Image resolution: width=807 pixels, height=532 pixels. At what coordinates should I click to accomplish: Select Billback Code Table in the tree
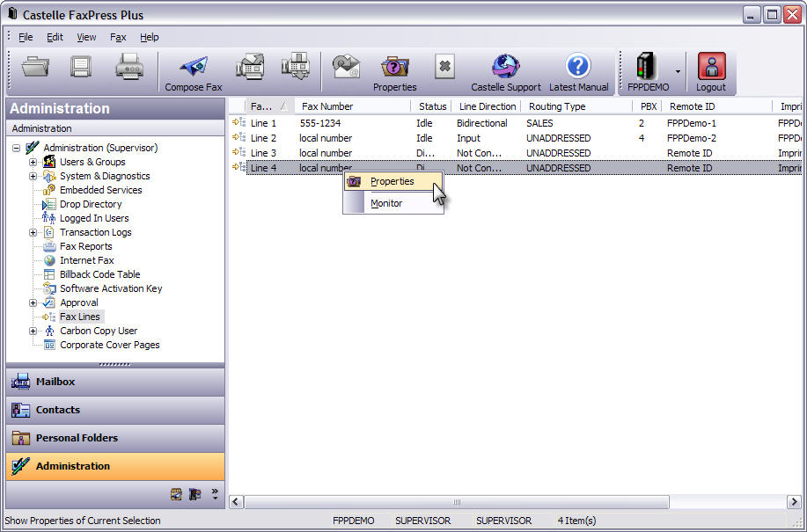click(x=99, y=274)
